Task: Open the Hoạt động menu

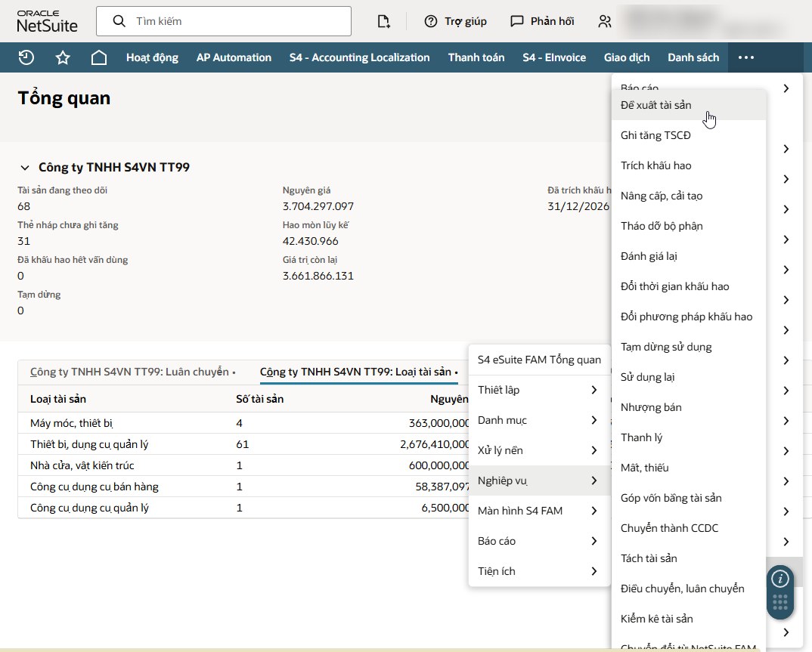Action: (152, 57)
